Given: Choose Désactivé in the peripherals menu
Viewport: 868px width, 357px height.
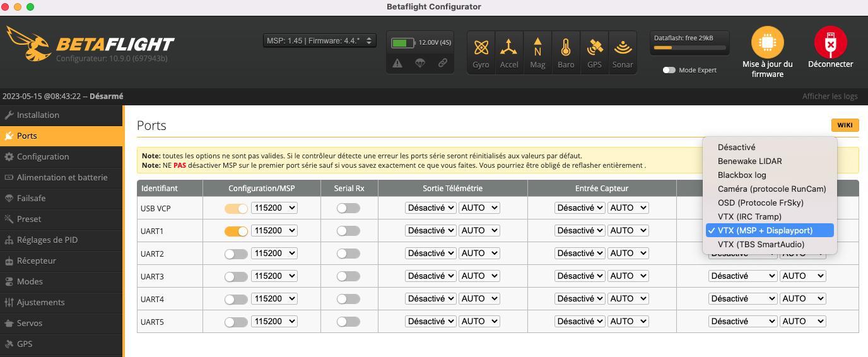Looking at the screenshot, I should point(770,147).
